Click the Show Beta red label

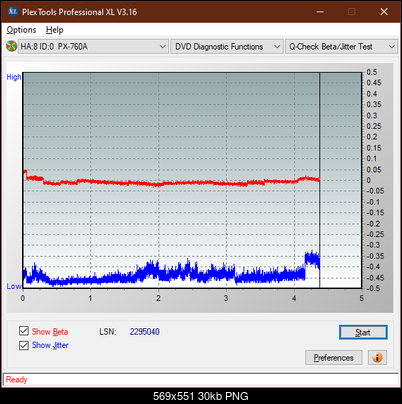coord(50,332)
